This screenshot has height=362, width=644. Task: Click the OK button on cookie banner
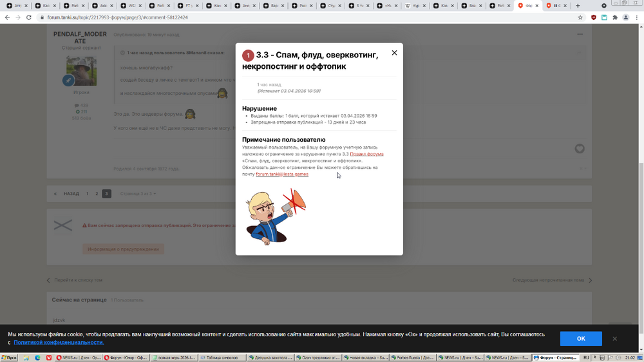coord(581,339)
